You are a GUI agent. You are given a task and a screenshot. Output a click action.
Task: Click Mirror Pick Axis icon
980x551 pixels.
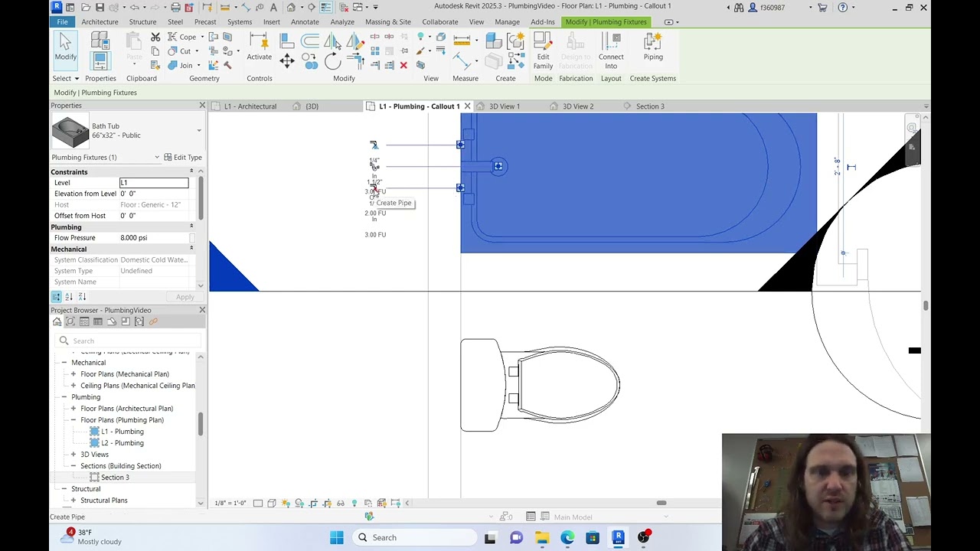[x=334, y=40]
